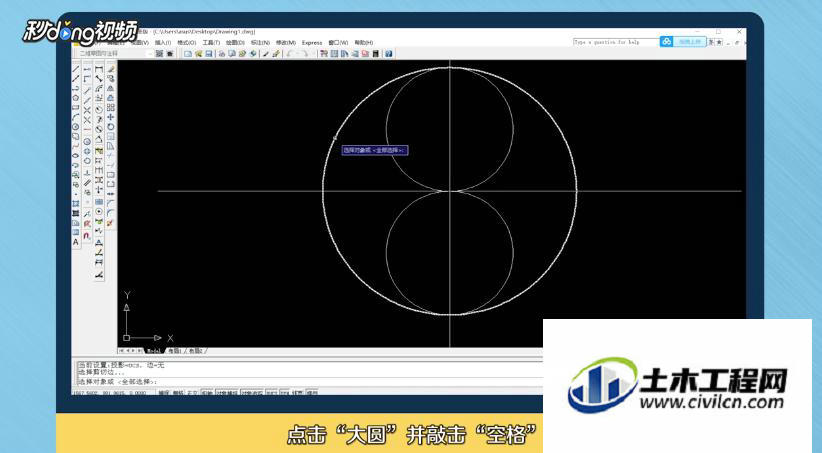Screen dimensions: 822x453
Task: Toggle 模型 model space button in status bar
Action: tap(312, 392)
